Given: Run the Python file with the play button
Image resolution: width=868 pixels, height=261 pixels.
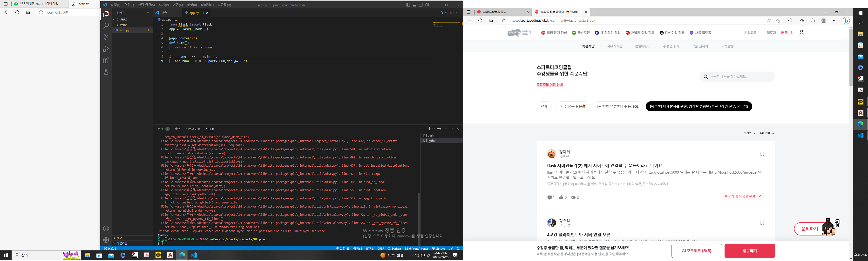Looking at the screenshot, I should pyautogui.click(x=442, y=13).
